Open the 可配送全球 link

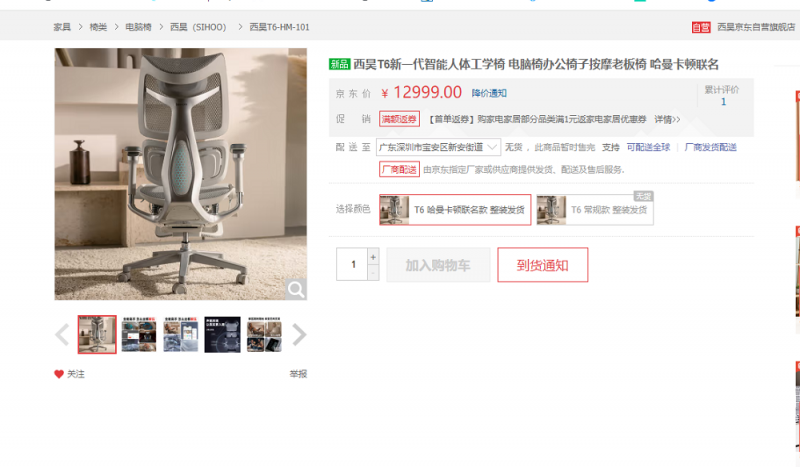(x=648, y=147)
